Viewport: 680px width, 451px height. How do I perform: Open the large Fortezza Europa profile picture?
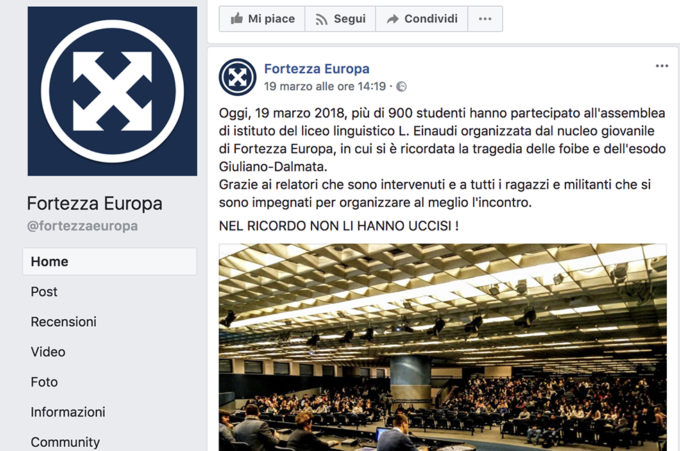tap(112, 91)
